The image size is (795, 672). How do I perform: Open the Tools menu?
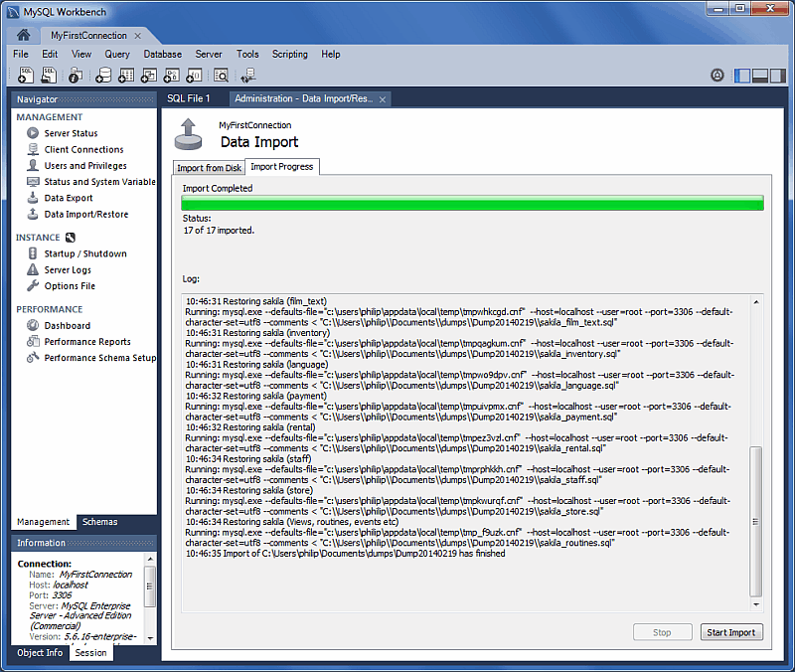(x=247, y=54)
